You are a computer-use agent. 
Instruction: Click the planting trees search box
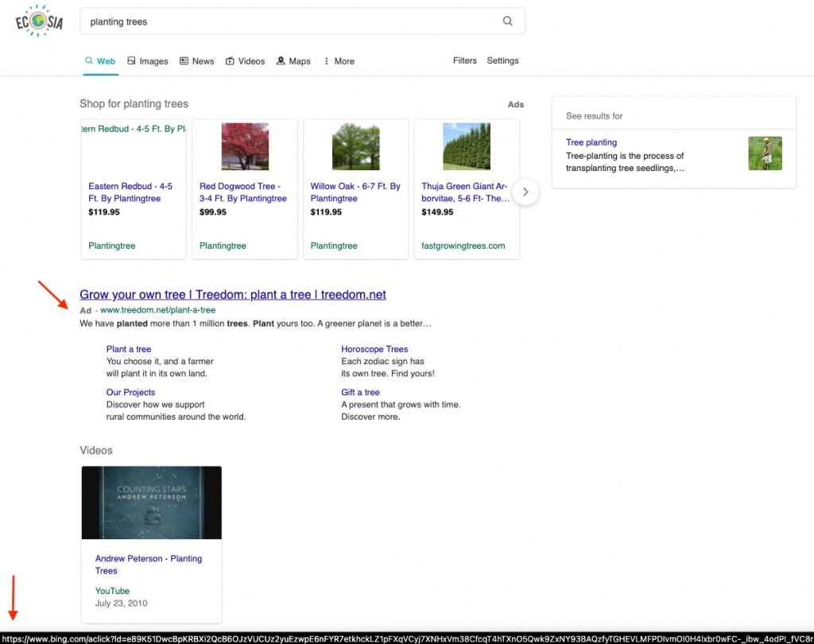tap(302, 21)
